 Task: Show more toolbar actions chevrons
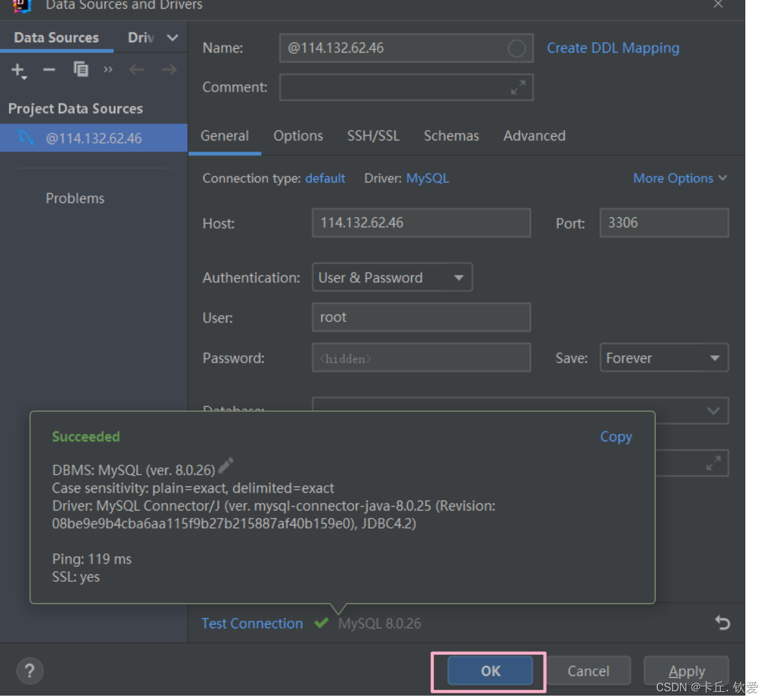tap(108, 69)
